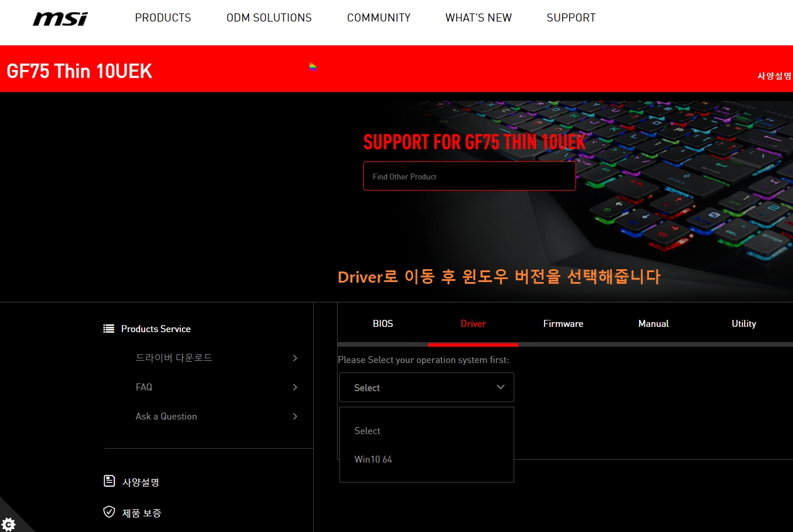Click the chevron next to FAQ
This screenshot has width=793, height=532.
coord(295,387)
